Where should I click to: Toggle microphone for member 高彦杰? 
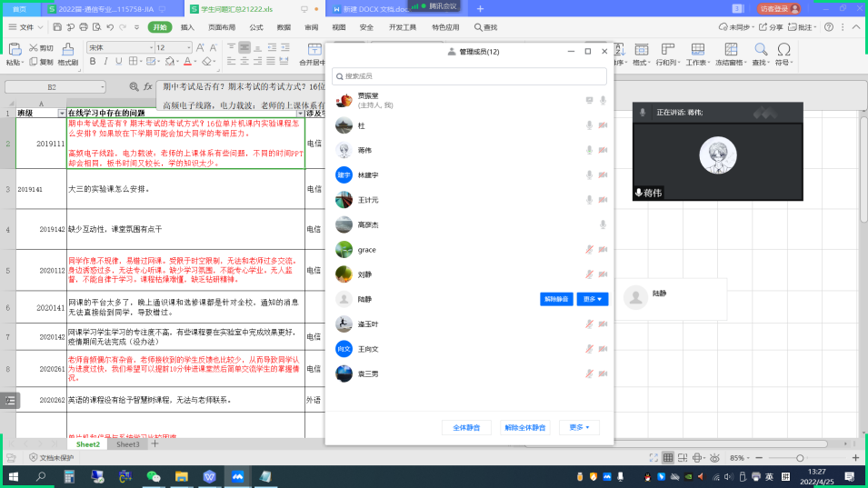(x=602, y=224)
